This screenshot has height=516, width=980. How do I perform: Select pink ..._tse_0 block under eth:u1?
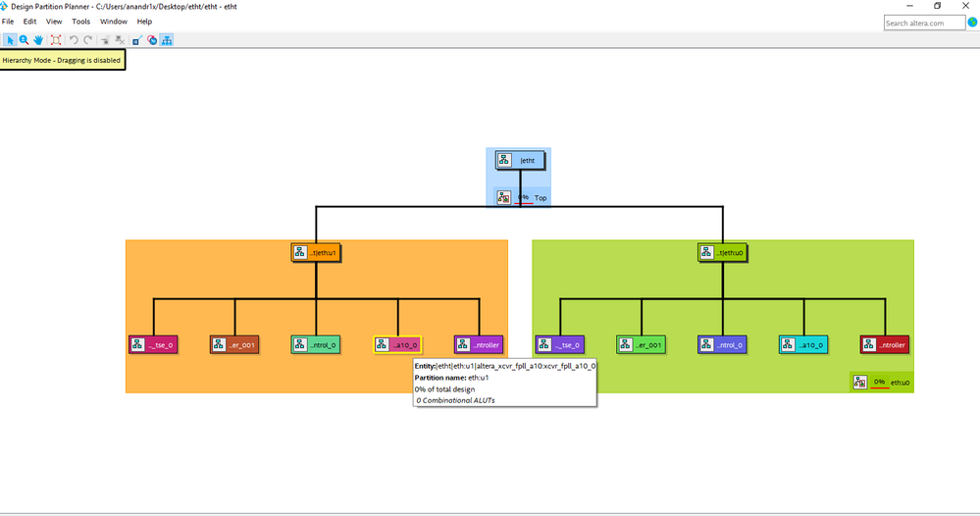click(153, 345)
